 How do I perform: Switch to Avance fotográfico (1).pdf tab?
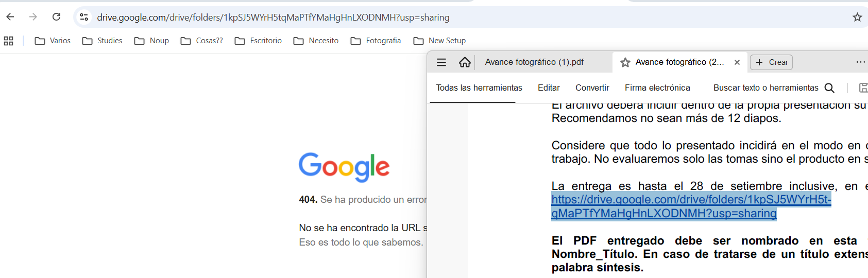(534, 62)
